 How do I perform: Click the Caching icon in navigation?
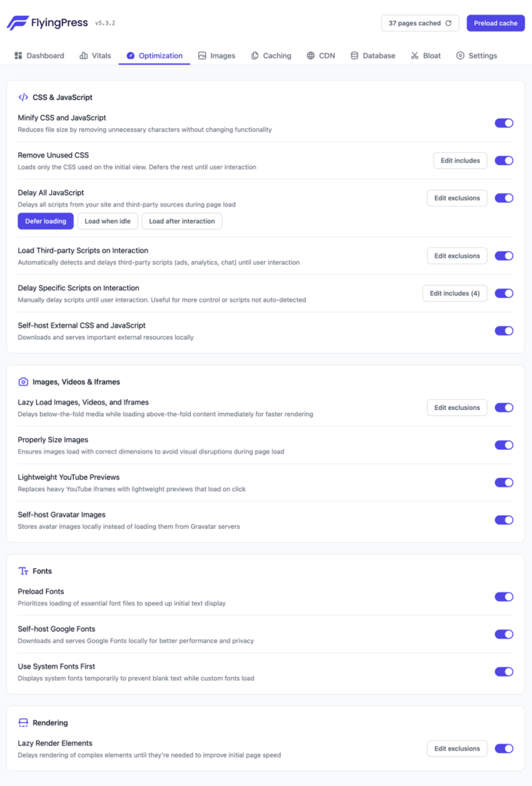pos(253,56)
